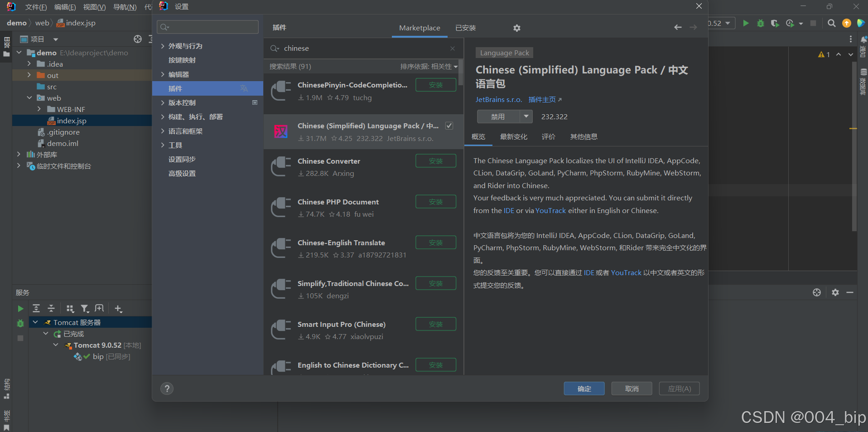Viewport: 868px width, 432px height.
Task: Collapse all nodes in Services toolbar
Action: (51, 309)
